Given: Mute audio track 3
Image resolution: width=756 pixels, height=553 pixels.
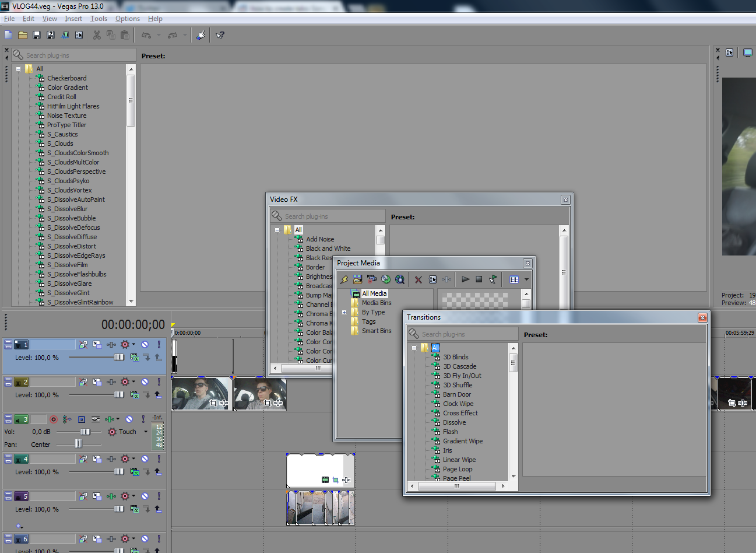Looking at the screenshot, I should (129, 419).
